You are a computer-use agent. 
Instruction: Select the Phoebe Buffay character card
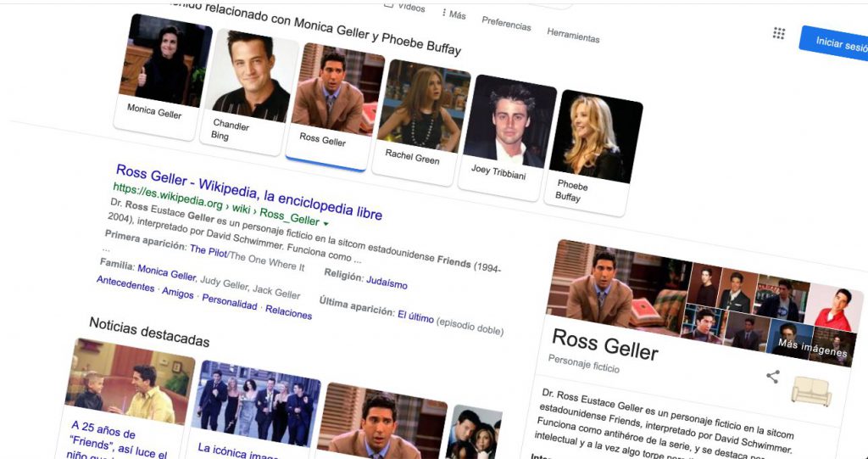[593, 153]
